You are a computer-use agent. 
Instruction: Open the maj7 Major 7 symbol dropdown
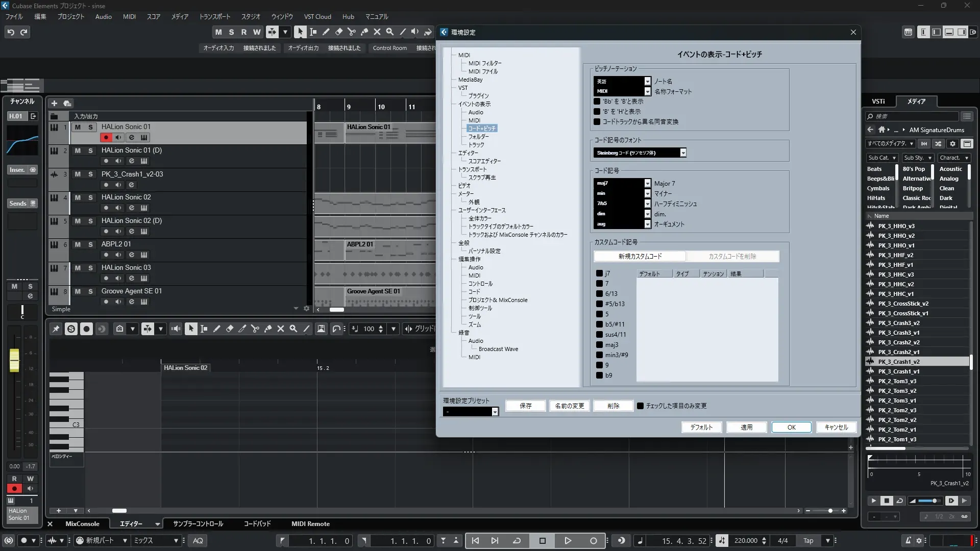647,183
